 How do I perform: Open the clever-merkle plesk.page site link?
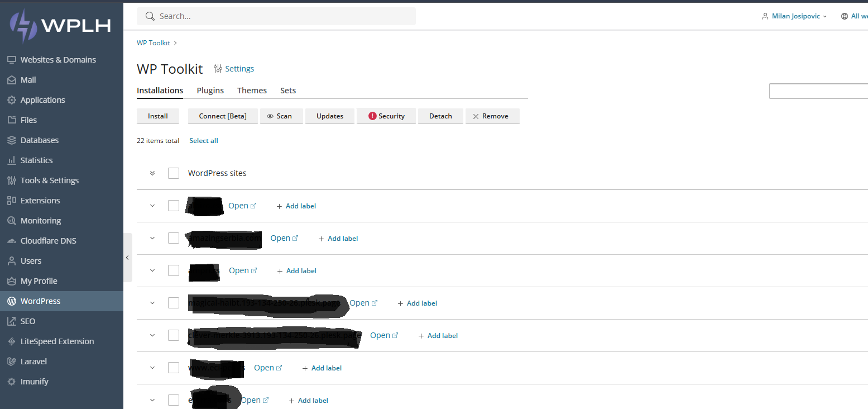[x=384, y=335]
